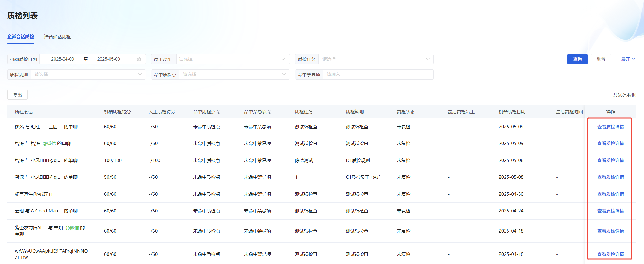Click 杨百万售前答疑群1 conversation cell
644x264 pixels.
tap(34, 194)
